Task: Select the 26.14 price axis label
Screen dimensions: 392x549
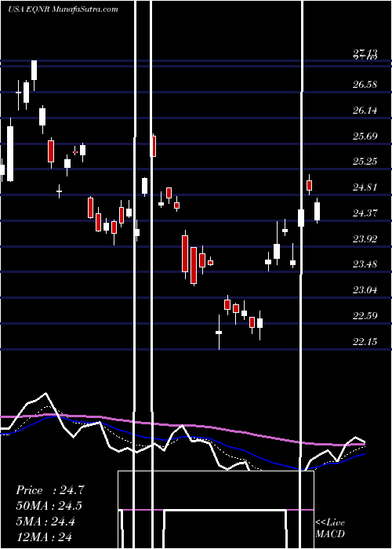Action: [365, 111]
